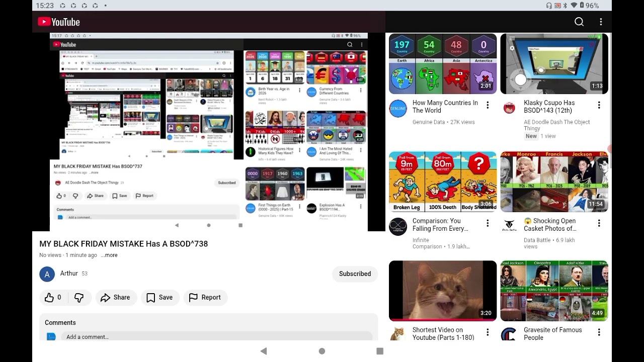Open options for Shocking Open Casket video
Viewport: 644px width, 362px height.
tap(599, 223)
